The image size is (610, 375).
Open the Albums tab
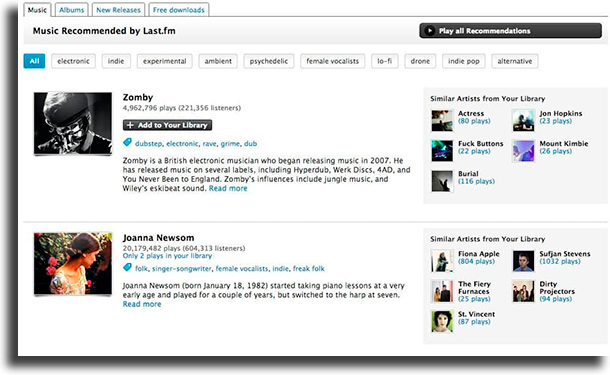coord(72,10)
